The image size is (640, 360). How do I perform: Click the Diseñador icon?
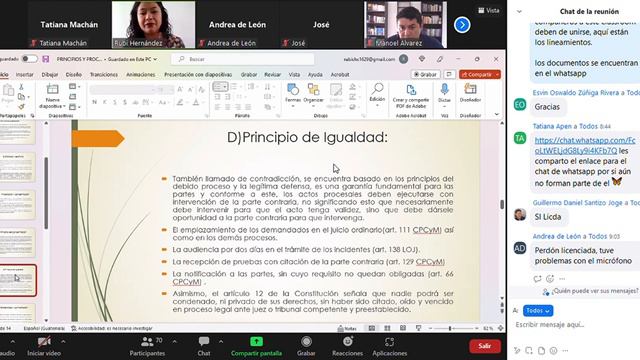click(x=470, y=89)
